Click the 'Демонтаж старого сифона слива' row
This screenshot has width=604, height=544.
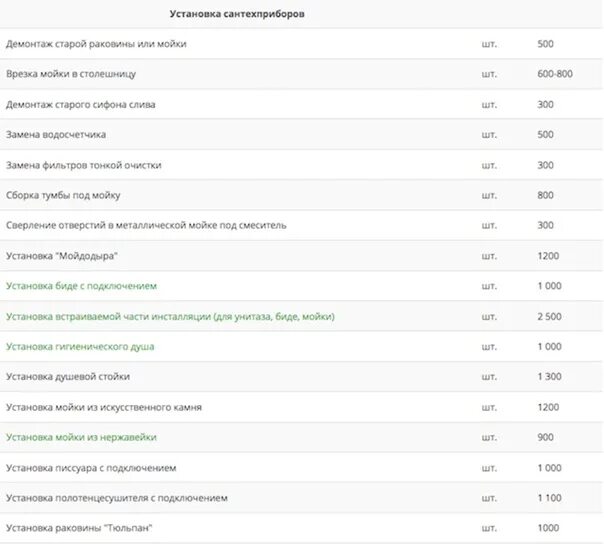tap(302, 104)
